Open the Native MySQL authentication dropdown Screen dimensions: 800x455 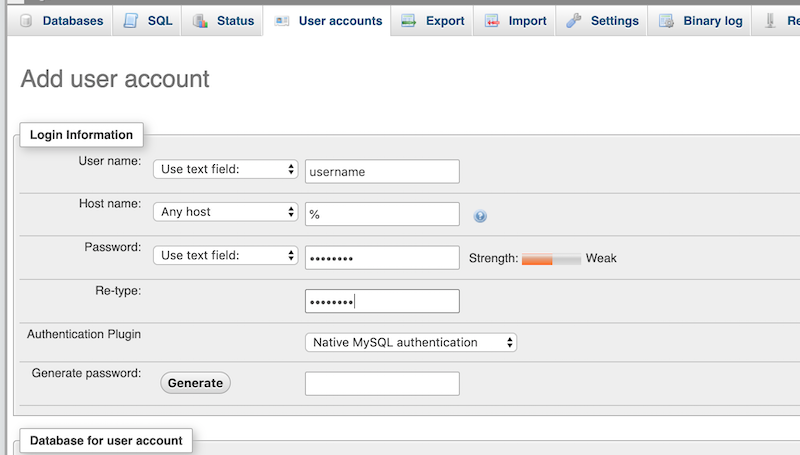pos(411,342)
